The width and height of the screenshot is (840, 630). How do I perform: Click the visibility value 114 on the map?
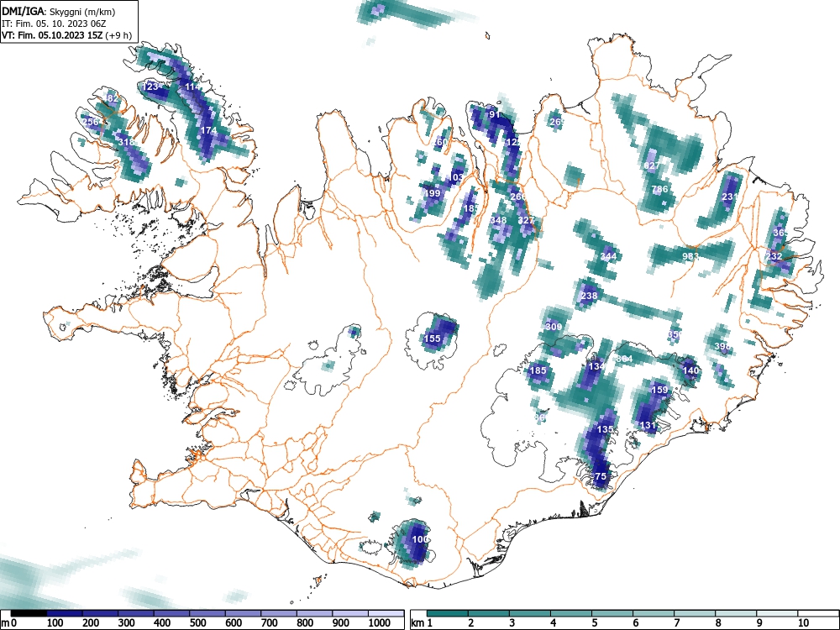pos(192,87)
